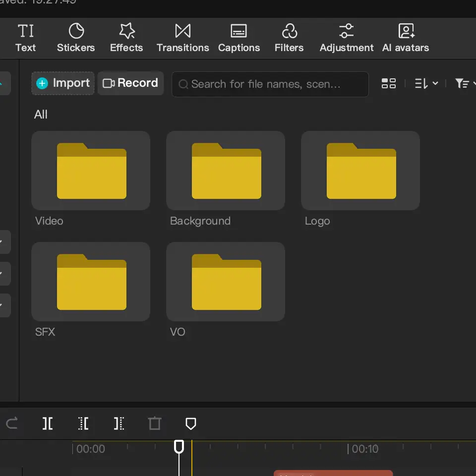Open the Filters panel

[289, 38]
